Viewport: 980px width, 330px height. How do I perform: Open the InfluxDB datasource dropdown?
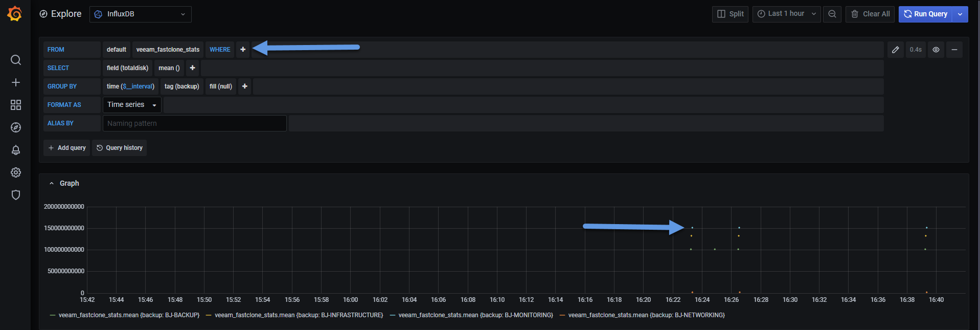coord(141,14)
